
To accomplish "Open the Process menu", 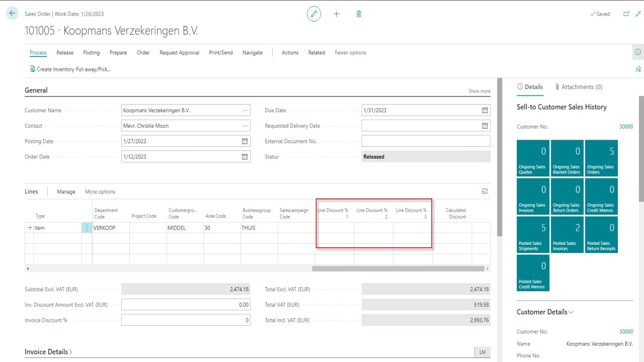I will point(38,53).
